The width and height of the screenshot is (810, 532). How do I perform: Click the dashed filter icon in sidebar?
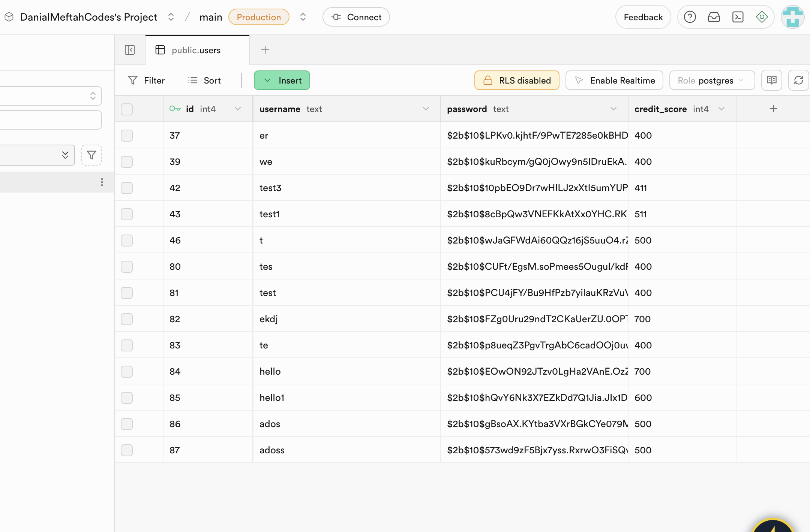91,155
